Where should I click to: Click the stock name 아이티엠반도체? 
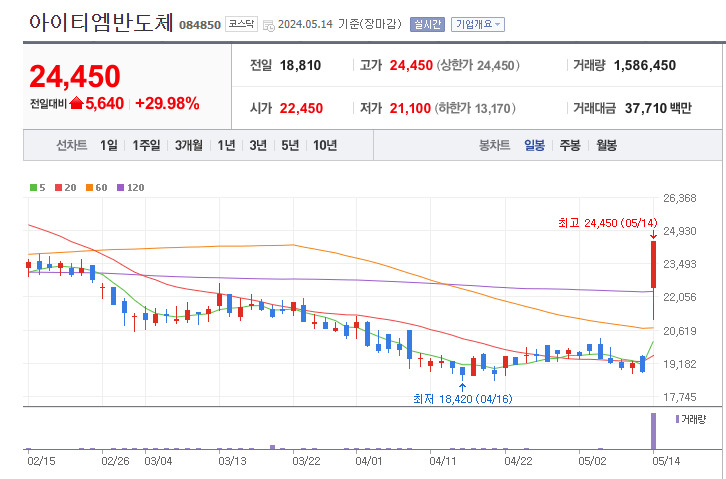(x=101, y=22)
